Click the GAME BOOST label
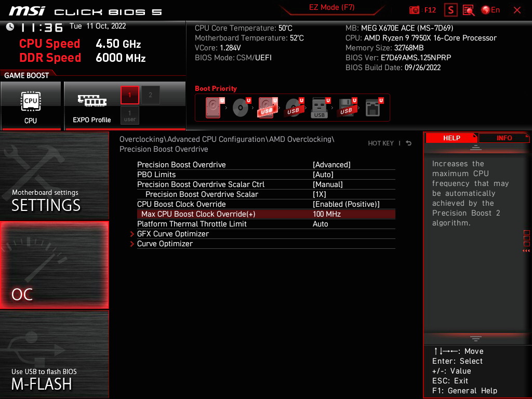 26,75
